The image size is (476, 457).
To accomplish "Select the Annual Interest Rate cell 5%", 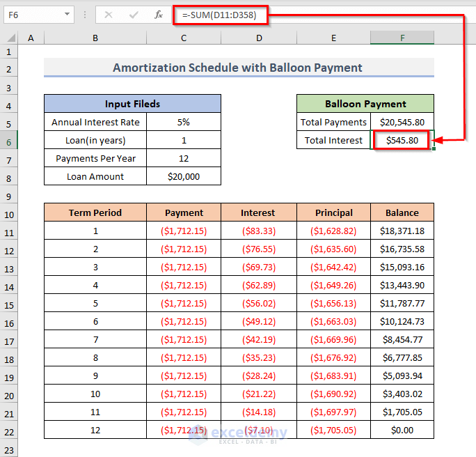I will [x=184, y=123].
